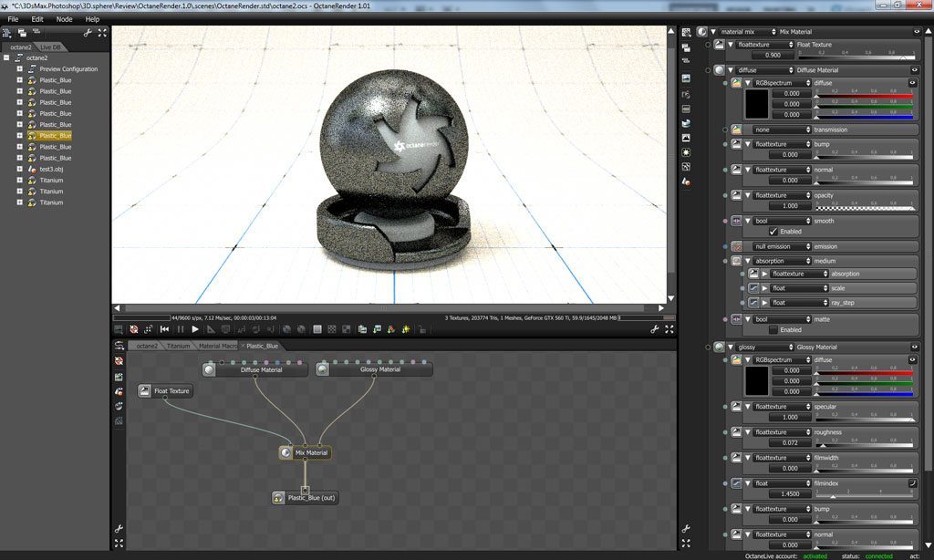Click the camera icon in inspector sidebar
Image resolution: width=934 pixels, height=560 pixels.
coord(686,95)
